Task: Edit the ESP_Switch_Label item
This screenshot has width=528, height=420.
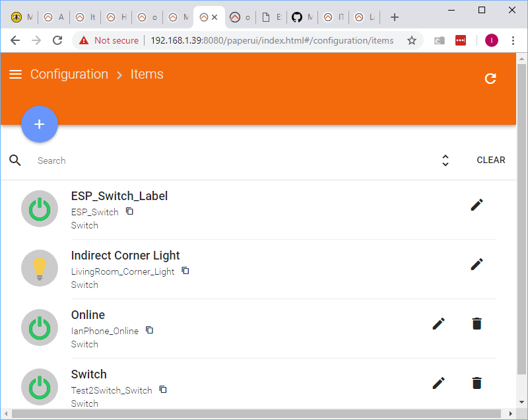Action: point(477,205)
